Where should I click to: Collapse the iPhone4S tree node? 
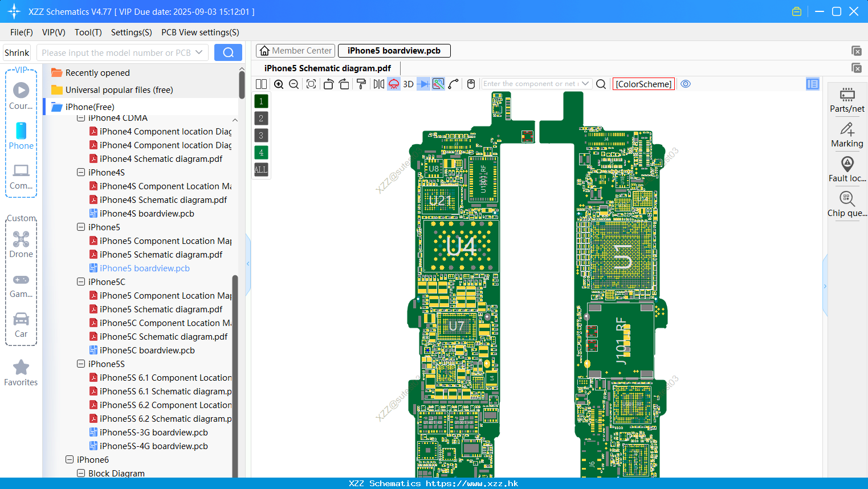81,172
